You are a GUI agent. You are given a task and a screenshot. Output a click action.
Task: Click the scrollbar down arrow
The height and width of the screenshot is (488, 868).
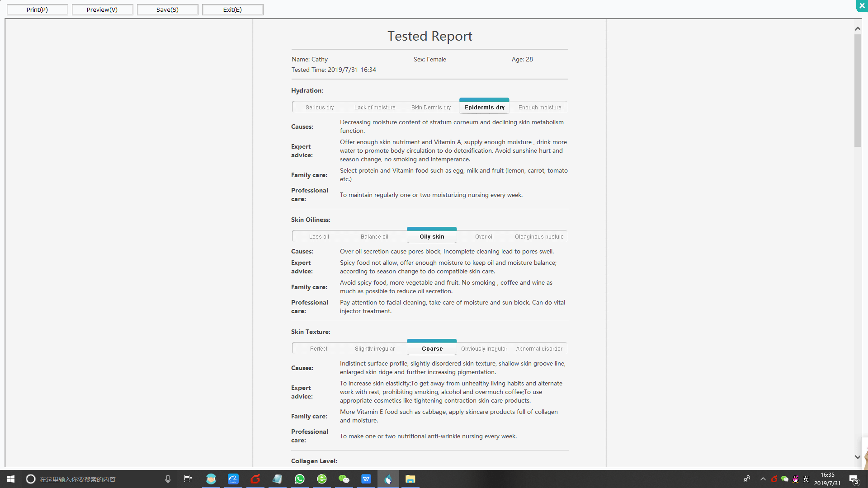(x=858, y=457)
